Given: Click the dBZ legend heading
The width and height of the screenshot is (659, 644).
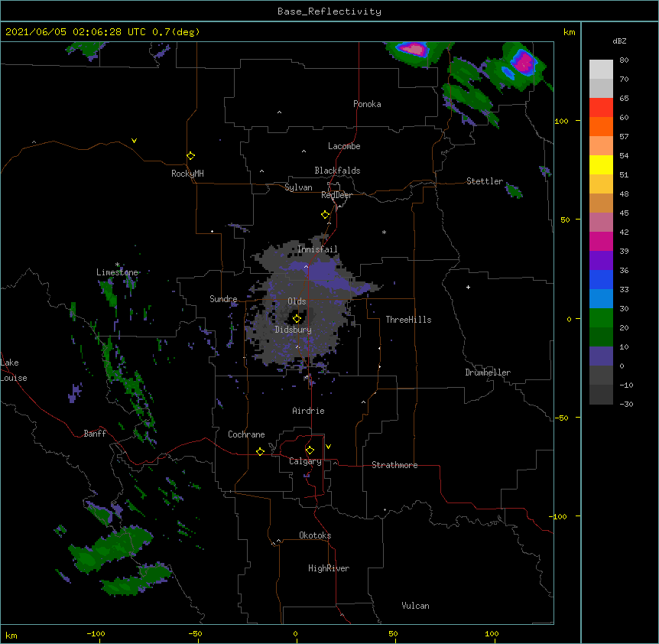Looking at the screenshot, I should click(x=619, y=41).
